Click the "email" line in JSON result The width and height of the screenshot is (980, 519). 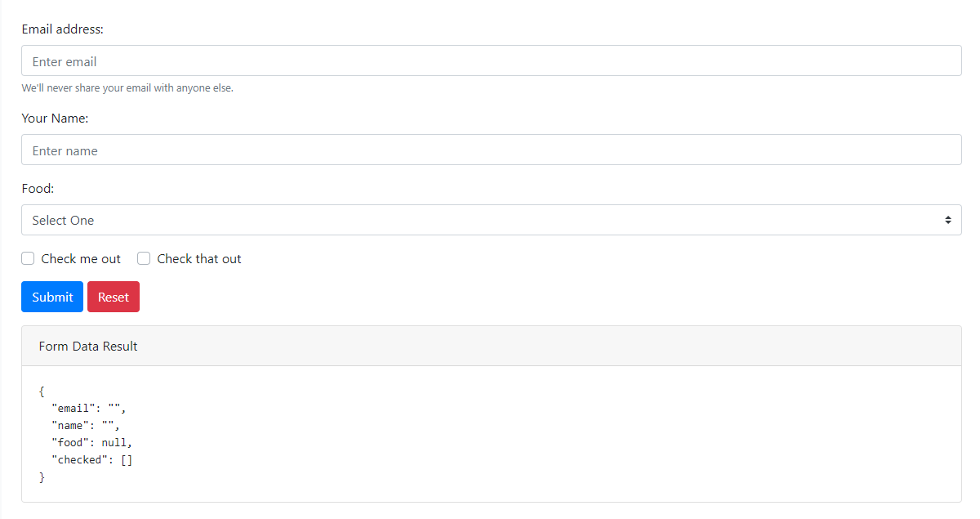click(x=88, y=409)
